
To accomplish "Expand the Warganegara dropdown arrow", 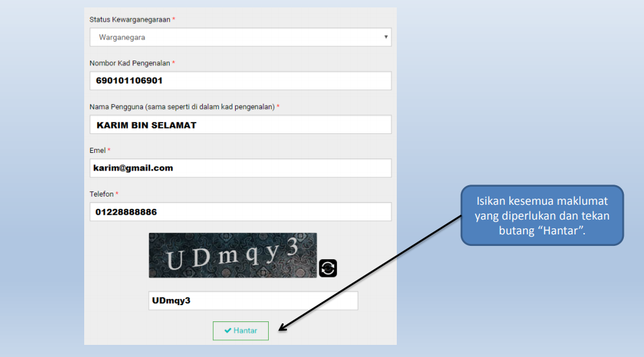I will [x=386, y=37].
